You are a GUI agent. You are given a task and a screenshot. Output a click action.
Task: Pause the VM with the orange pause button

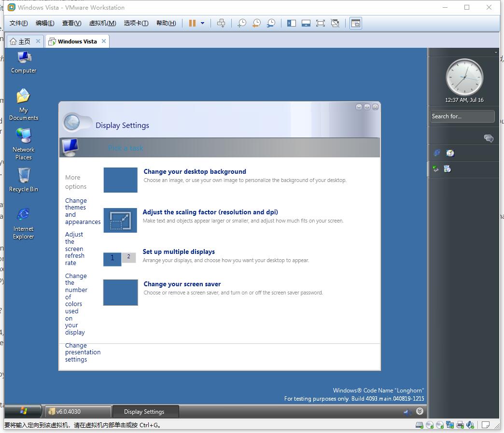coord(192,23)
